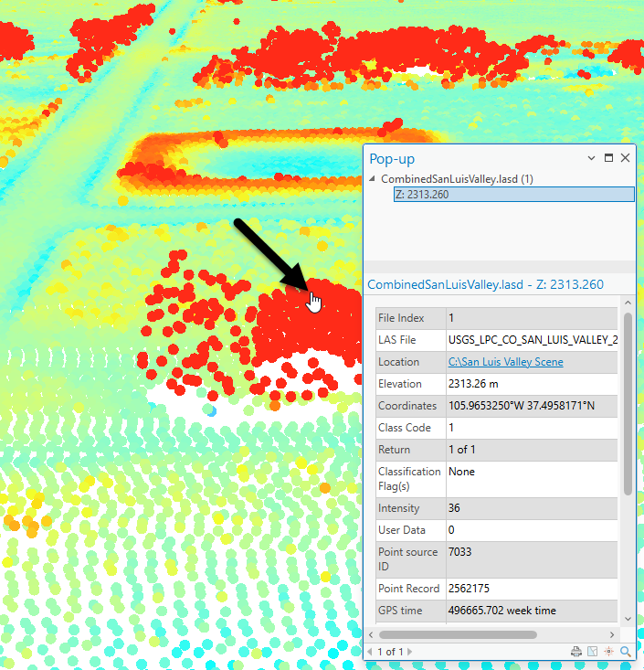The width and height of the screenshot is (644, 670).
Task: Click the vertical scrollbar down arrow
Action: pyautogui.click(x=628, y=619)
